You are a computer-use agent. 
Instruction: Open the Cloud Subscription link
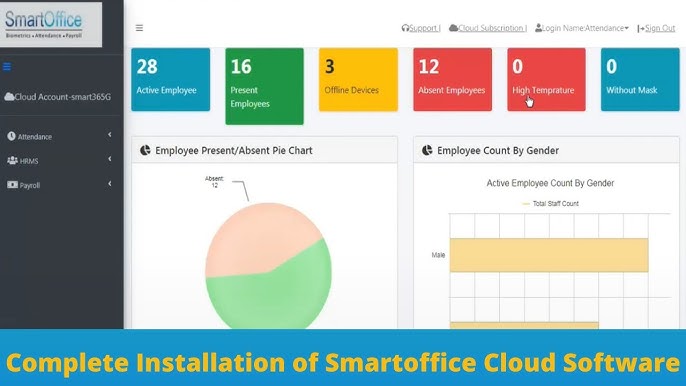[492, 28]
